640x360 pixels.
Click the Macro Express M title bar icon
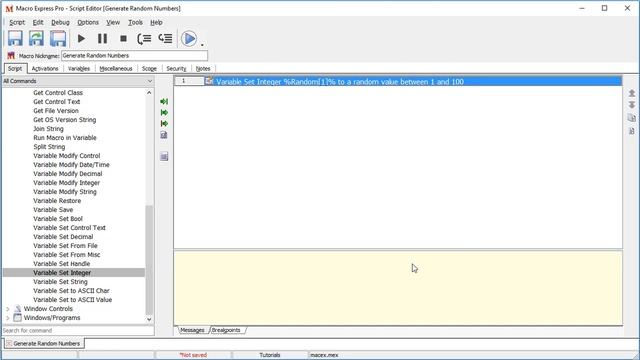(9, 8)
